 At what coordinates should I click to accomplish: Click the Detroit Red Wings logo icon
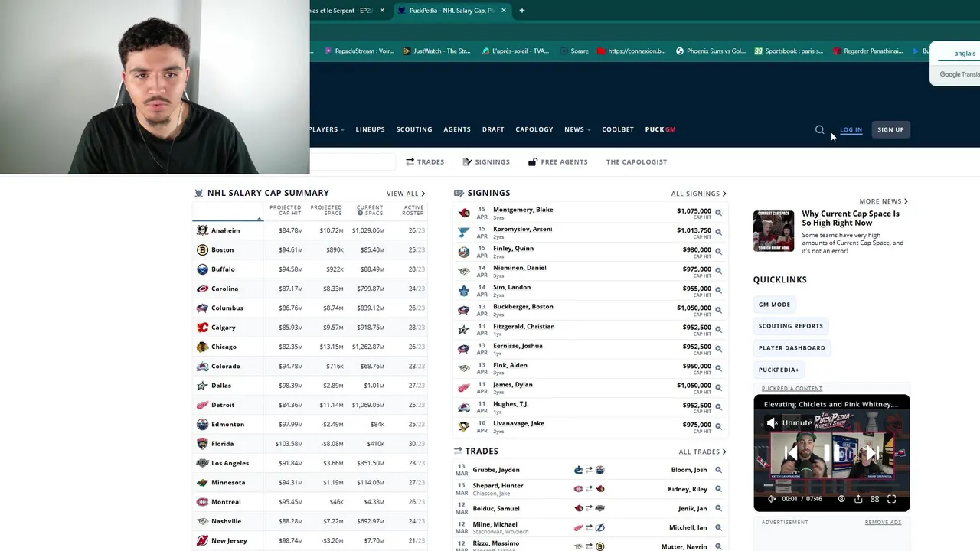202,405
